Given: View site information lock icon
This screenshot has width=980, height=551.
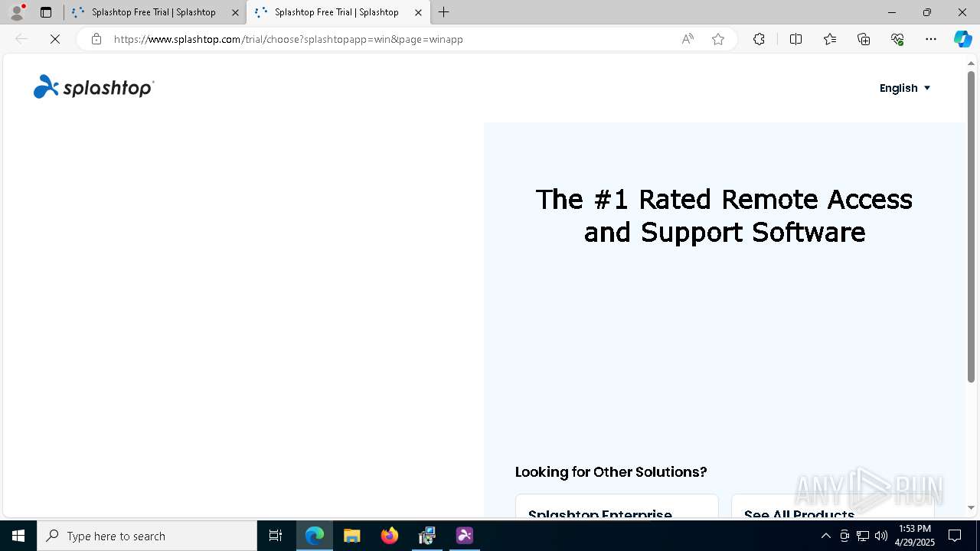Looking at the screenshot, I should tap(96, 39).
